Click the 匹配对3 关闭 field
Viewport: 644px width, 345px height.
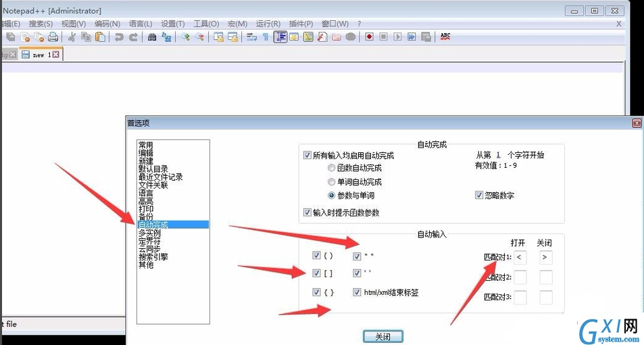pos(545,297)
